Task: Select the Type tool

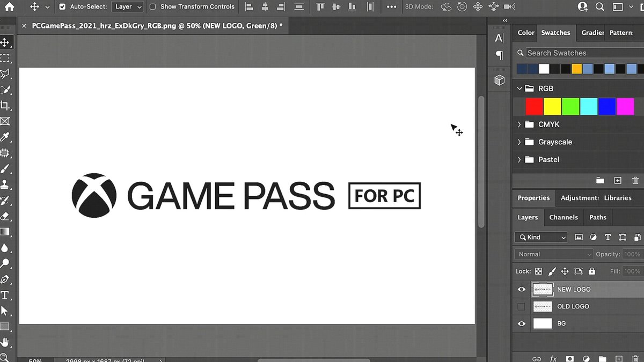Action: click(5, 295)
